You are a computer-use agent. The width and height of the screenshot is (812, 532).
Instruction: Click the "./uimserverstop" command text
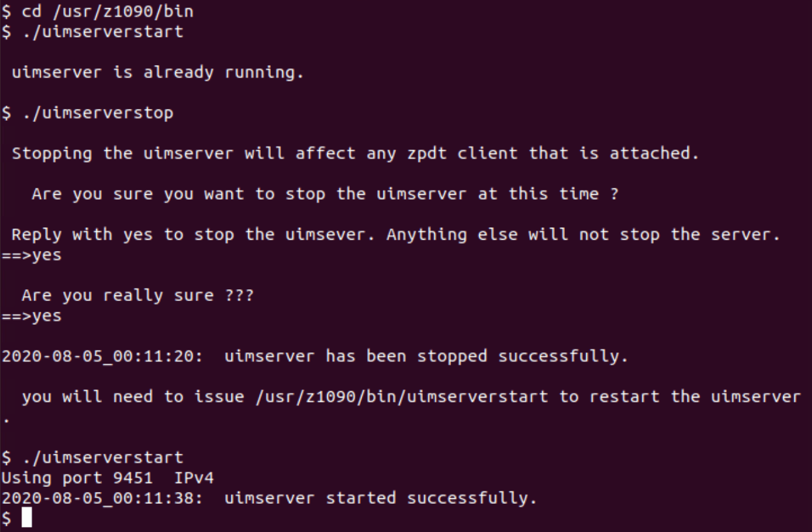click(x=98, y=113)
